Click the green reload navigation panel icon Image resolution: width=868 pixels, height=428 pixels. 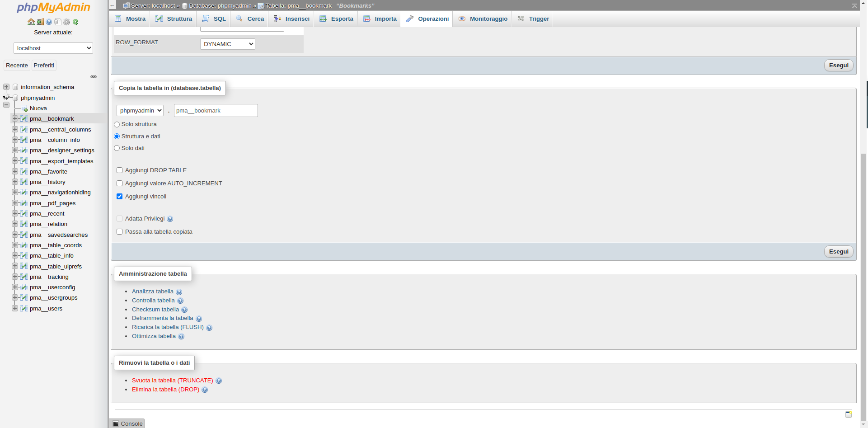tap(75, 22)
